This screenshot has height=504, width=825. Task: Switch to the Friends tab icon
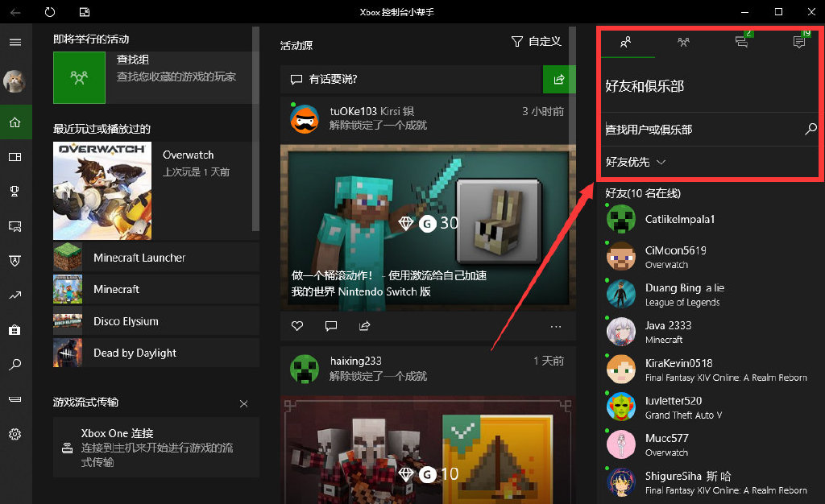(x=625, y=42)
